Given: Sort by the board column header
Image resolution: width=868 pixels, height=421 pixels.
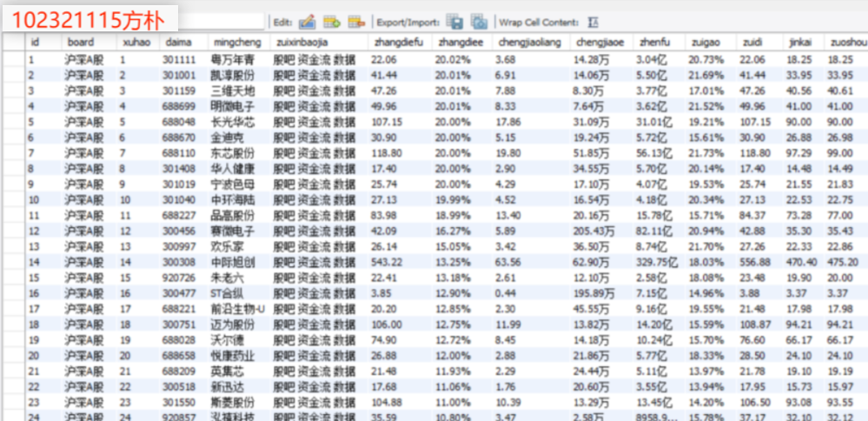Looking at the screenshot, I should point(89,42).
